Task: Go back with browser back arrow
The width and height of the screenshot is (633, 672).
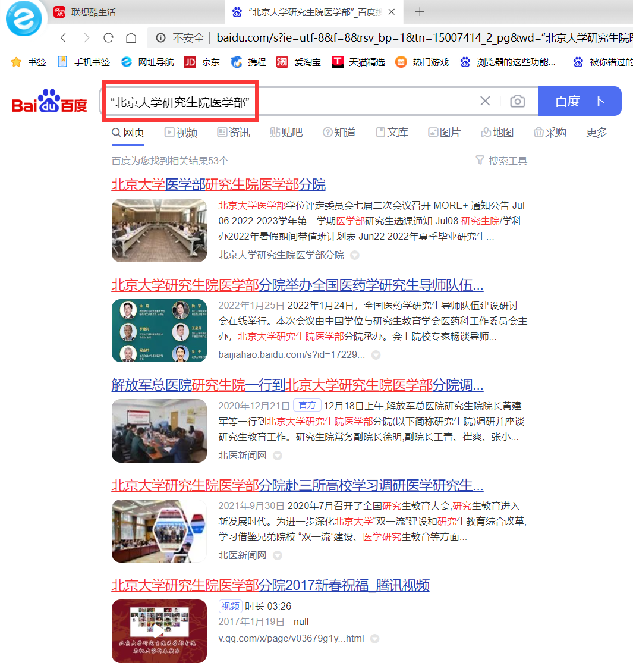Action: point(64,38)
